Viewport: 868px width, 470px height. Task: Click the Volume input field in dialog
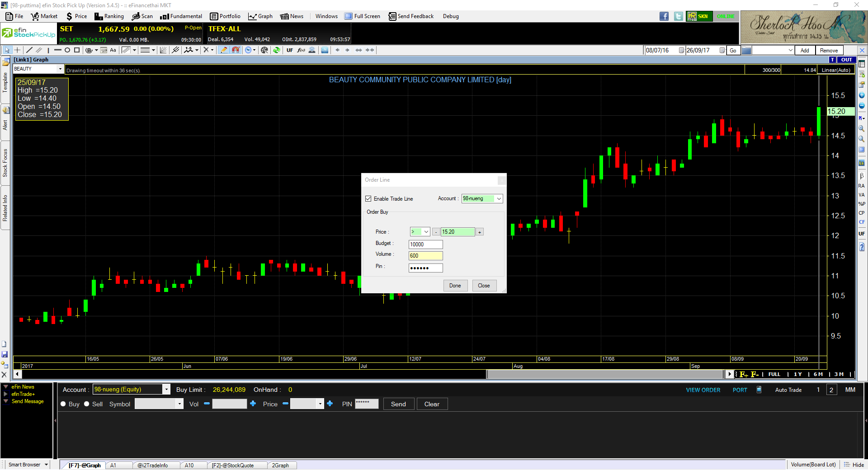click(426, 256)
